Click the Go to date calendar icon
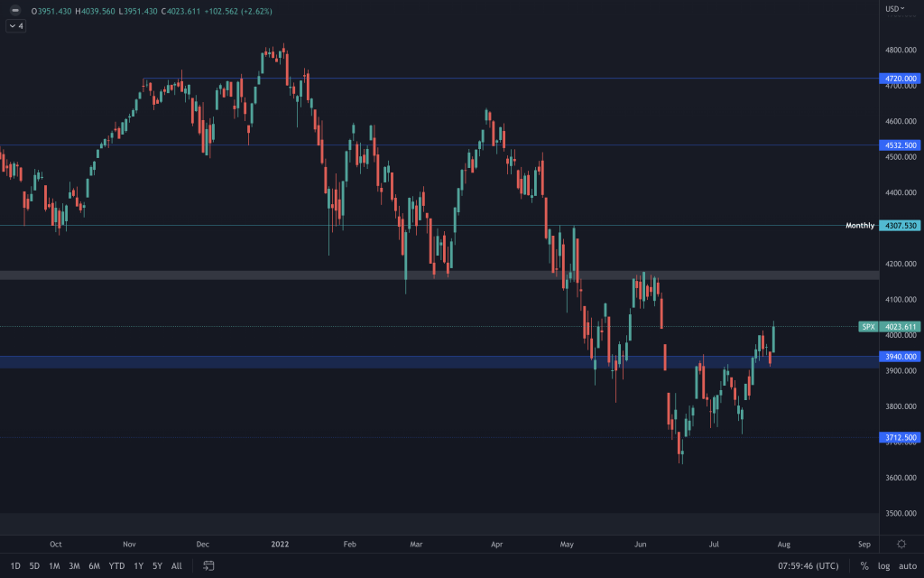924x578 pixels. point(208,566)
